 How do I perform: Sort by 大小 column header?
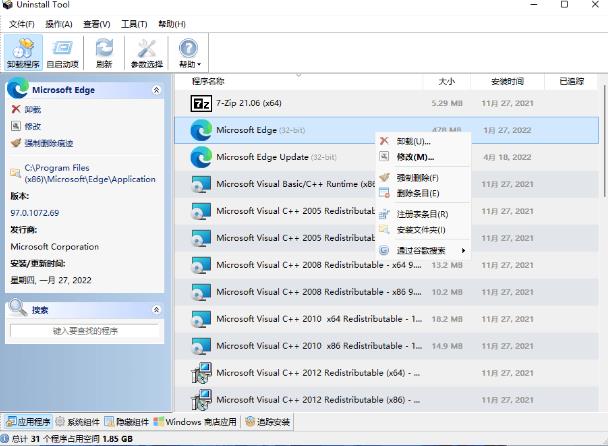point(446,81)
